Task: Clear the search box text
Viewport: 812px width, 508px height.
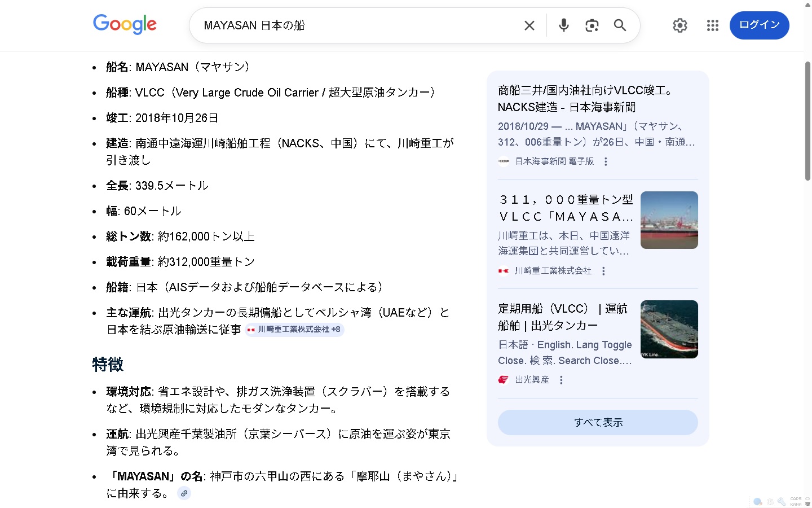Action: coord(529,25)
